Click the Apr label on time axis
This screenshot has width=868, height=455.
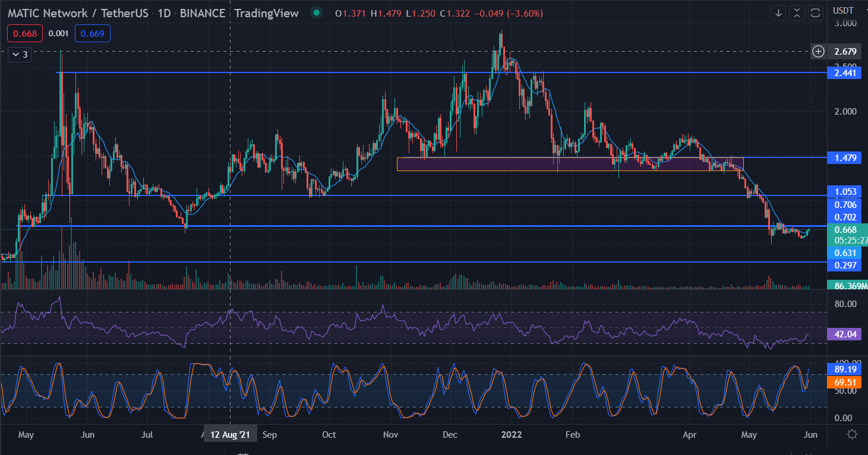690,434
